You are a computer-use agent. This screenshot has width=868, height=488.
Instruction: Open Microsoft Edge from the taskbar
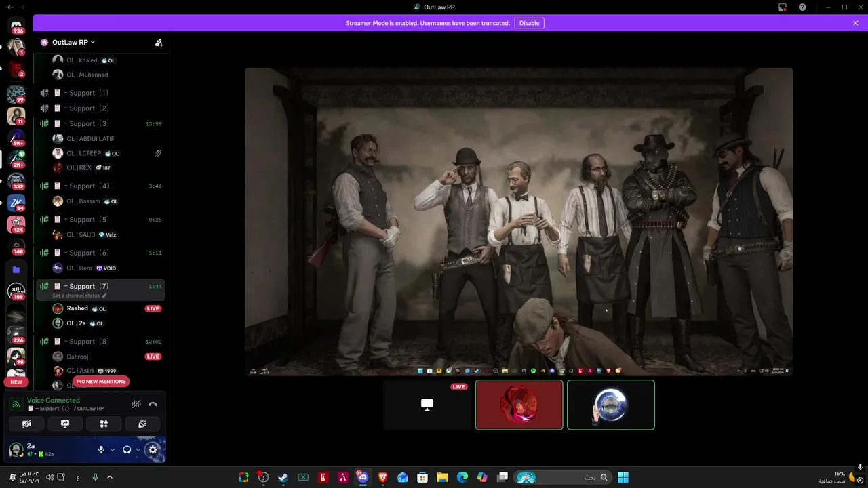pos(462,477)
